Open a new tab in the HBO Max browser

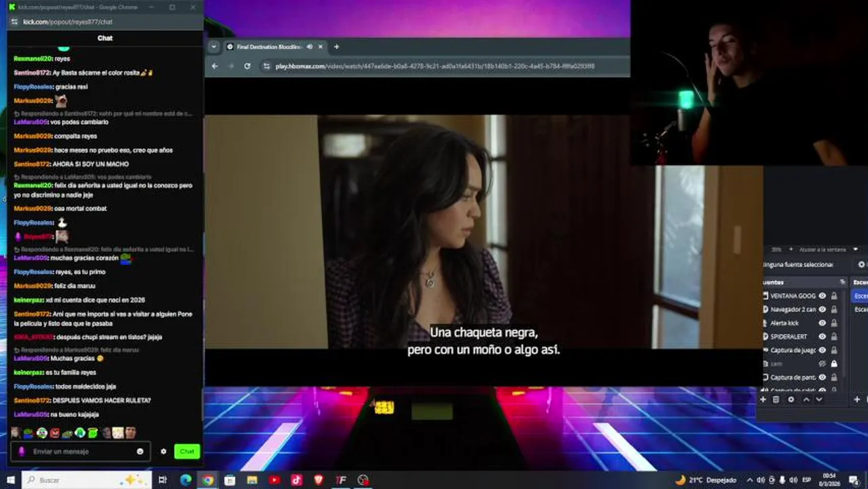pyautogui.click(x=336, y=47)
